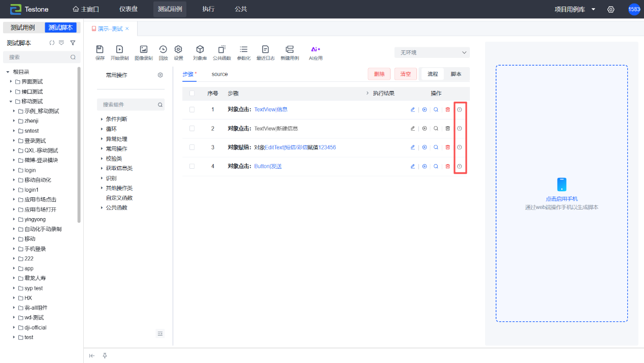Toggle the select-all checkbox in table header
Viewport: 644px width, 363px height.
pyautogui.click(x=192, y=94)
